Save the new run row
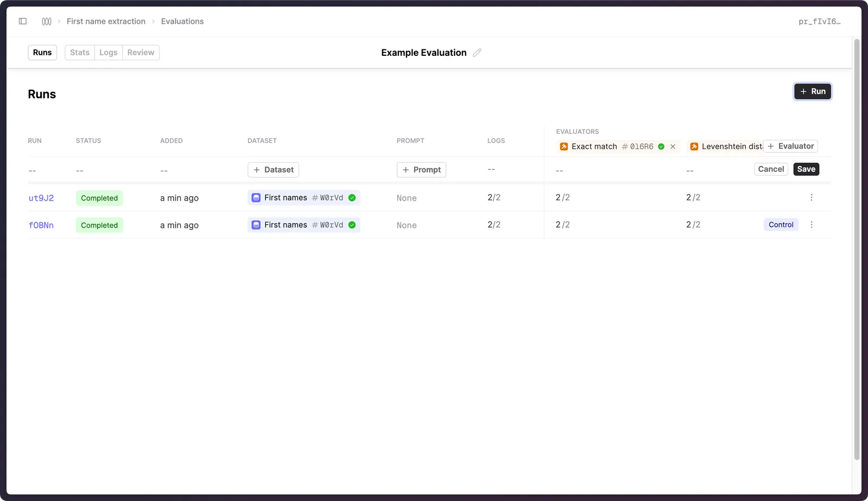 pyautogui.click(x=806, y=169)
